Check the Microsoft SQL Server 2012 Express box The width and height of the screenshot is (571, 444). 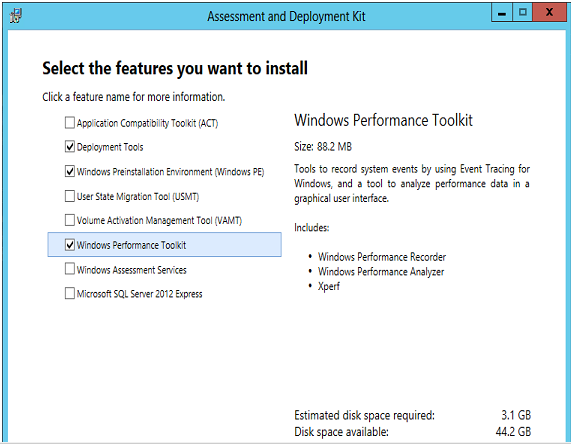[70, 293]
